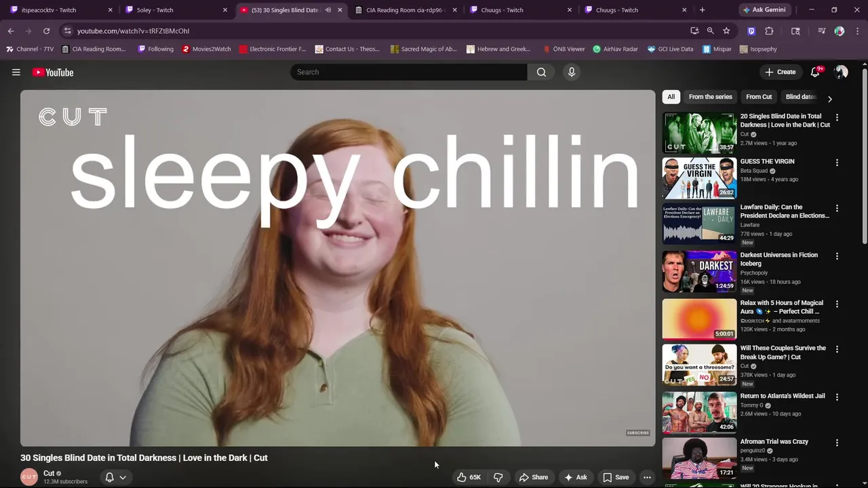This screenshot has height=488, width=868.
Task: Open 'Afroman Trial was Crazy' thumbnail
Action: point(699,458)
